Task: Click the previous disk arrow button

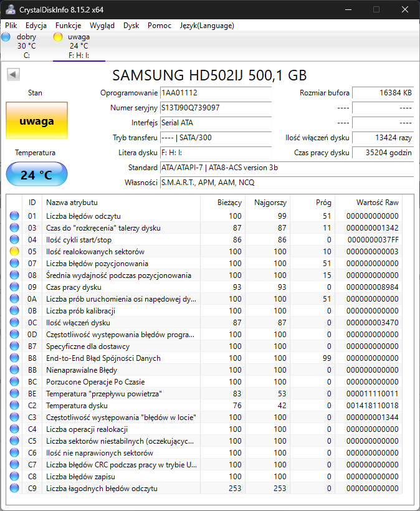Action: coord(13,75)
